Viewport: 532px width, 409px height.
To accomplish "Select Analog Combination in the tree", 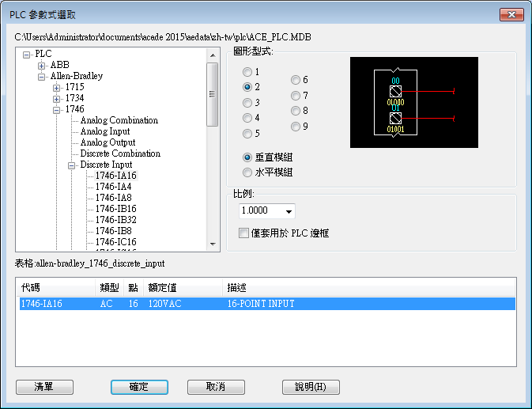I will [x=119, y=120].
